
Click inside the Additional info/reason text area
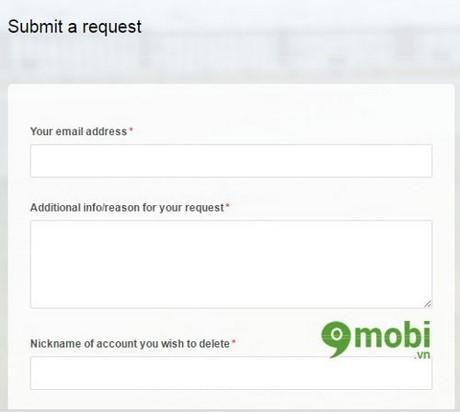(231, 264)
